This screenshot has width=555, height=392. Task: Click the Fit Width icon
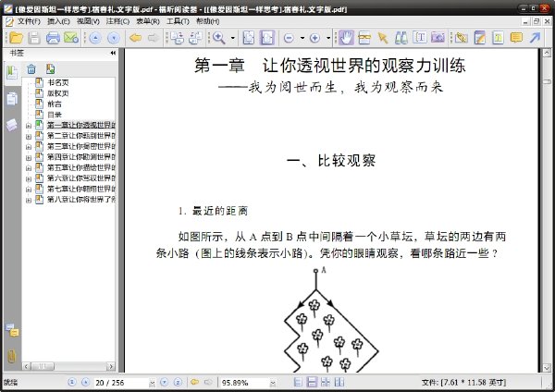pyautogui.click(x=267, y=38)
